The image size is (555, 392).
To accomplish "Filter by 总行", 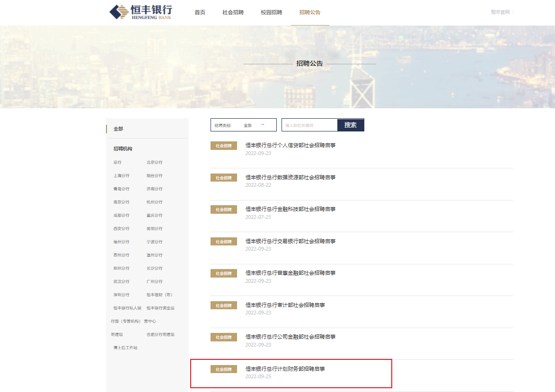I will click(117, 162).
